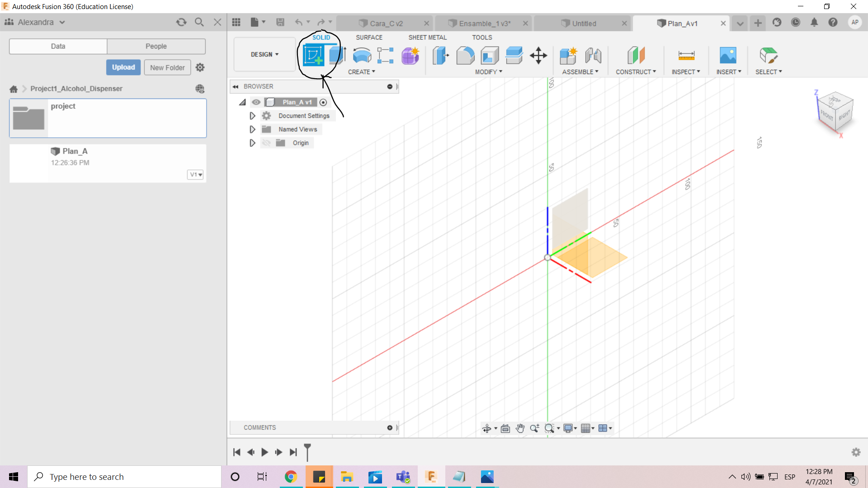Image resolution: width=868 pixels, height=488 pixels.
Task: Click the New Folder button
Action: 167,67
